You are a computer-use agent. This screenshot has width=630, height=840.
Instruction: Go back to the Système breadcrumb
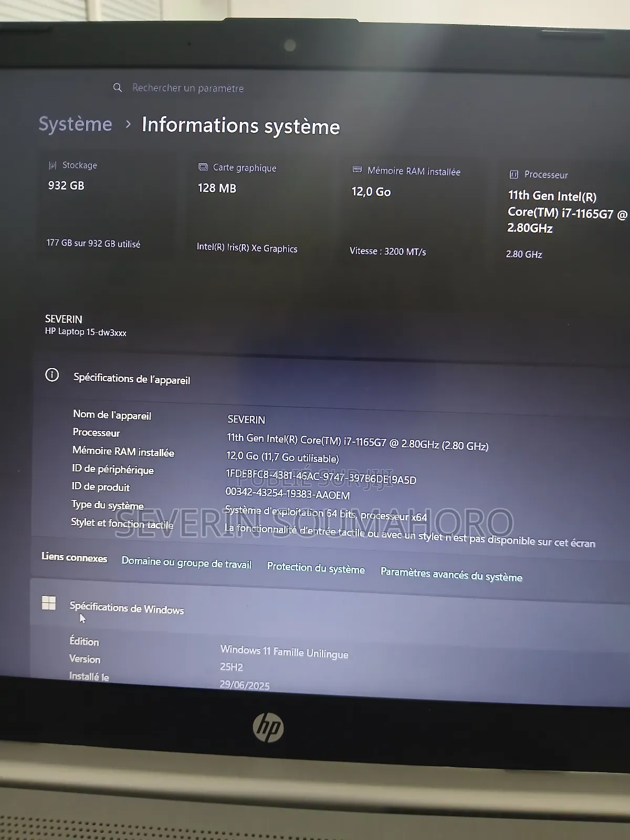tap(76, 124)
